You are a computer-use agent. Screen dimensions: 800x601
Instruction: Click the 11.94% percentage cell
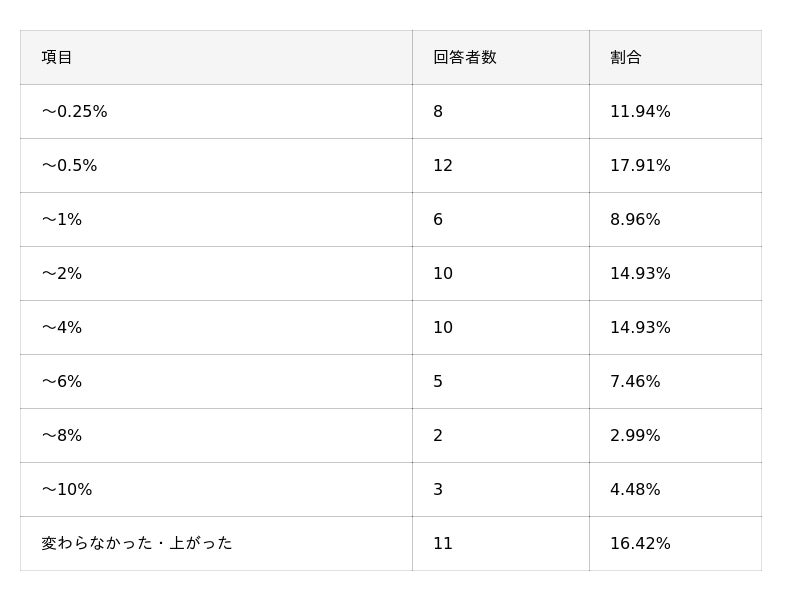coord(640,112)
